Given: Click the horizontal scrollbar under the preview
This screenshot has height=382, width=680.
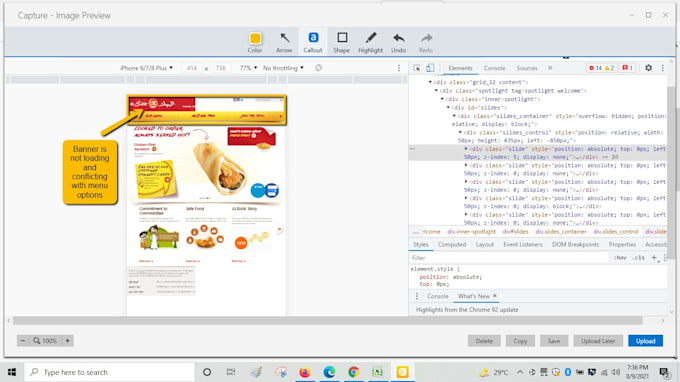Looking at the screenshot, I should click(327, 320).
